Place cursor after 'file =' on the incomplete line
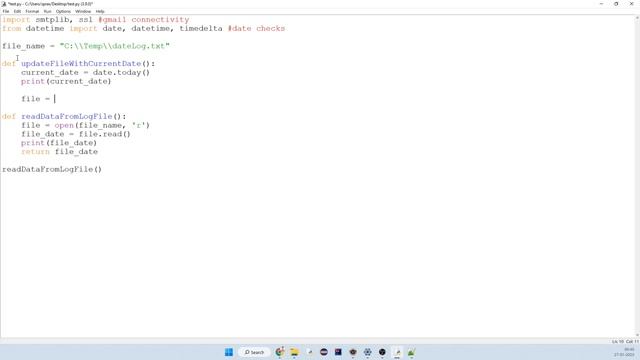The height and width of the screenshot is (360, 640). click(x=55, y=99)
